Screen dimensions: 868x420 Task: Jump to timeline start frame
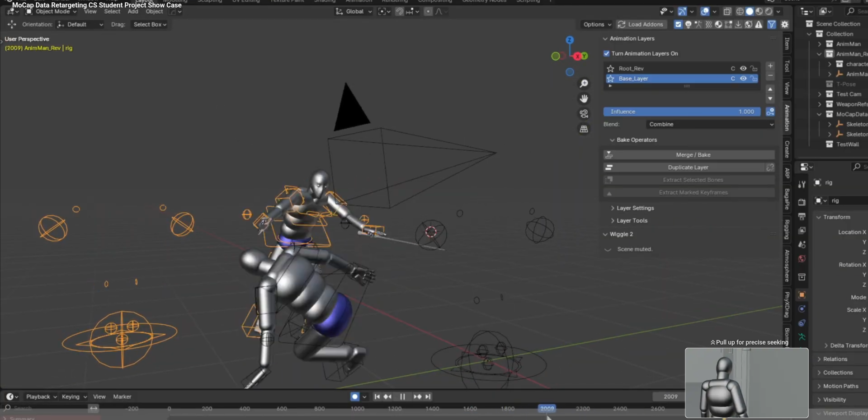click(377, 397)
